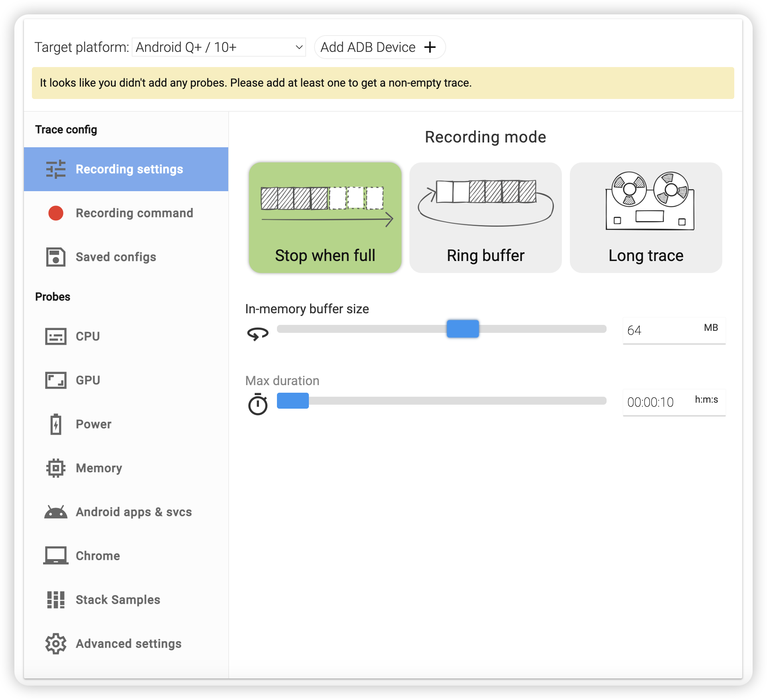767x700 pixels.
Task: Click the Power battery icon
Action: (55, 424)
